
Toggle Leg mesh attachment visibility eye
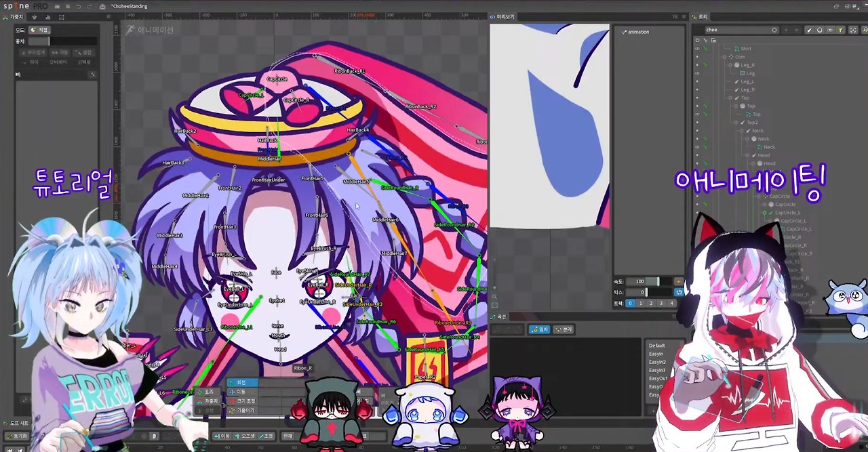coord(697,73)
